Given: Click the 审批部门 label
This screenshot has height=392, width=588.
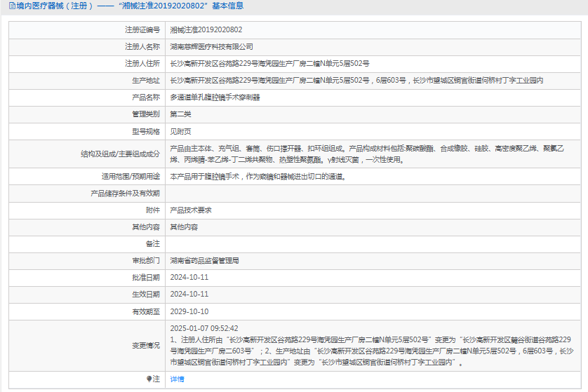Looking at the screenshot, I should 146,261.
